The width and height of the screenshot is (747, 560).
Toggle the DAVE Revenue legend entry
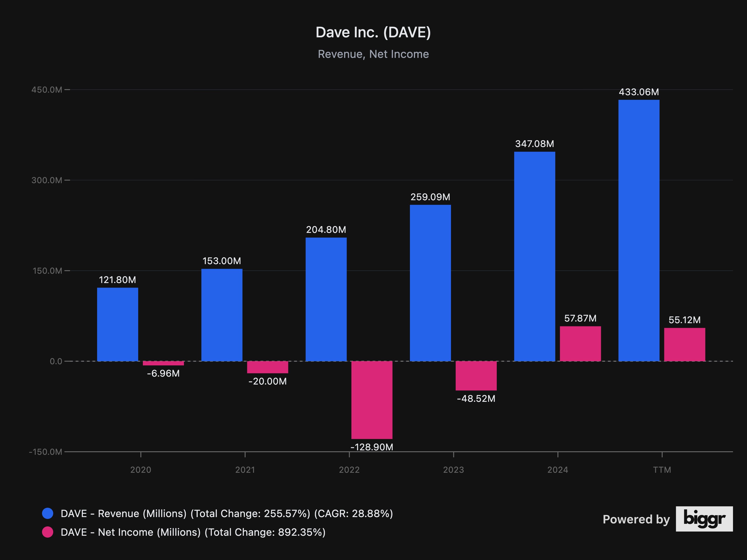(227, 513)
